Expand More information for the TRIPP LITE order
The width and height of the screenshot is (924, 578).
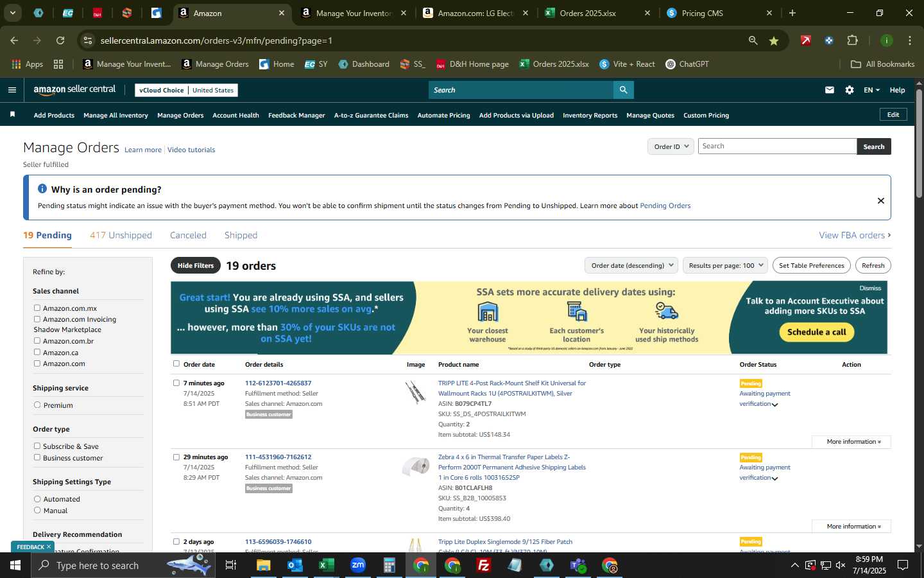pyautogui.click(x=851, y=442)
